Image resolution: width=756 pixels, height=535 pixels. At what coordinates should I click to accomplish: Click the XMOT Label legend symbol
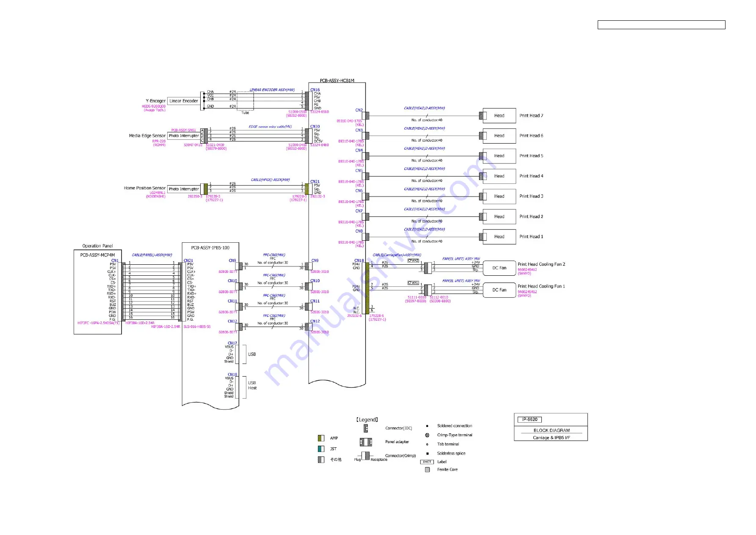tap(427, 462)
